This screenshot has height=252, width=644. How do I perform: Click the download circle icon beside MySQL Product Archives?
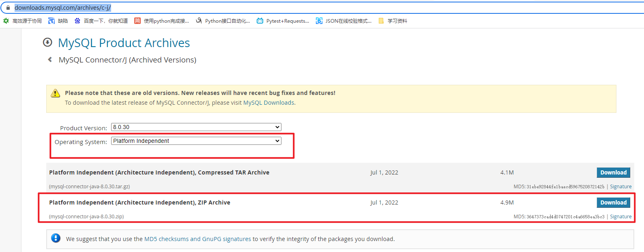tap(47, 42)
